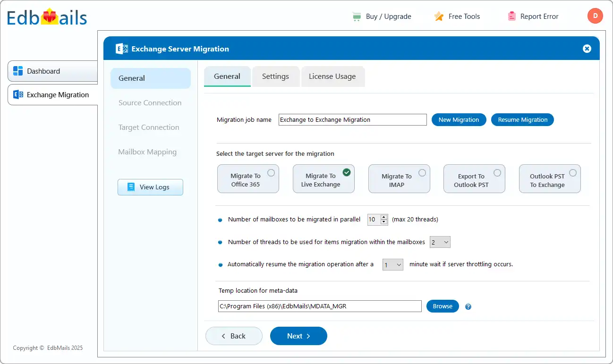Click the Free Tools star icon
This screenshot has height=364, width=613.
(x=439, y=17)
